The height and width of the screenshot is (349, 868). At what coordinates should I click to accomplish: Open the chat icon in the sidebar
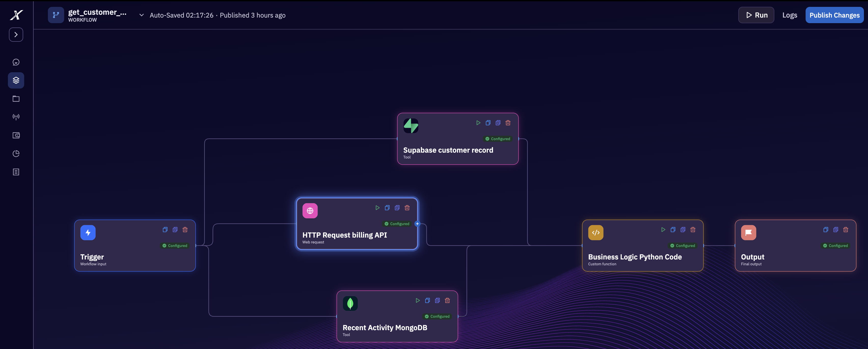16,62
